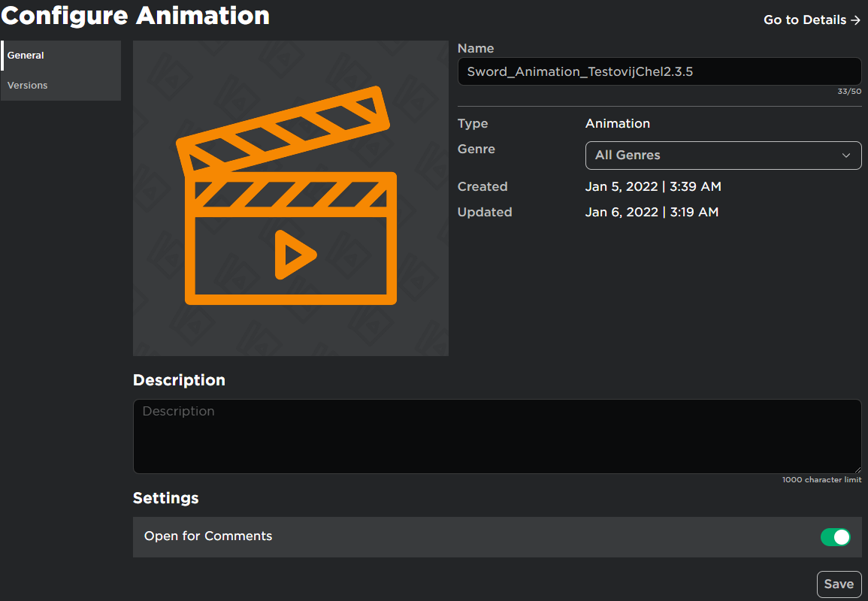Disable the Open for Comments toggle
868x601 pixels.
[x=835, y=537]
